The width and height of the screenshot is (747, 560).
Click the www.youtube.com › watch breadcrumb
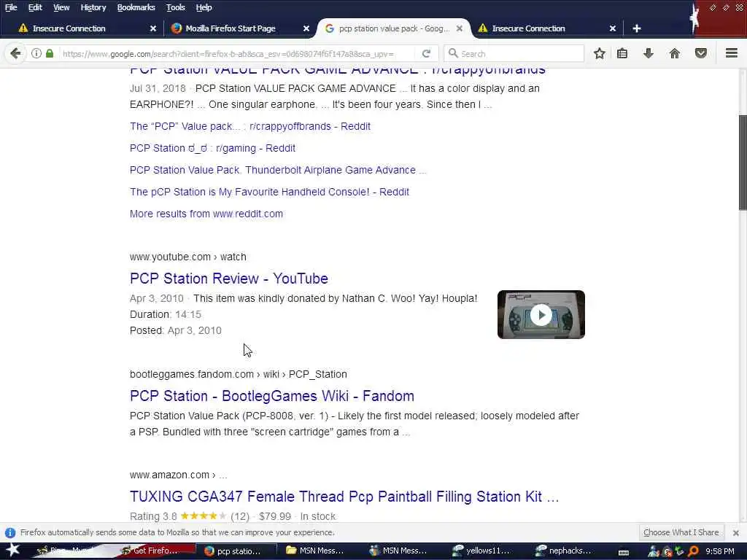(187, 257)
